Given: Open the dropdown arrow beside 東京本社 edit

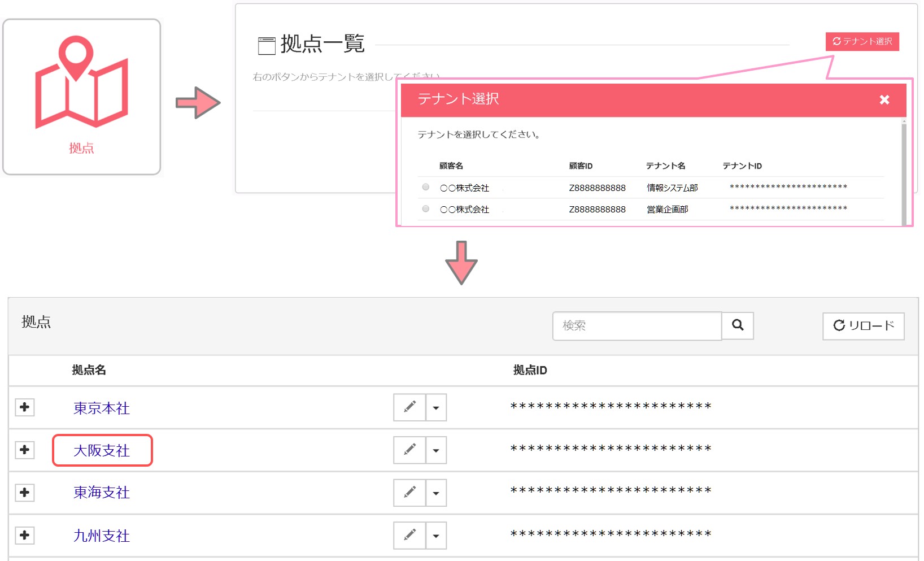Looking at the screenshot, I should [436, 408].
